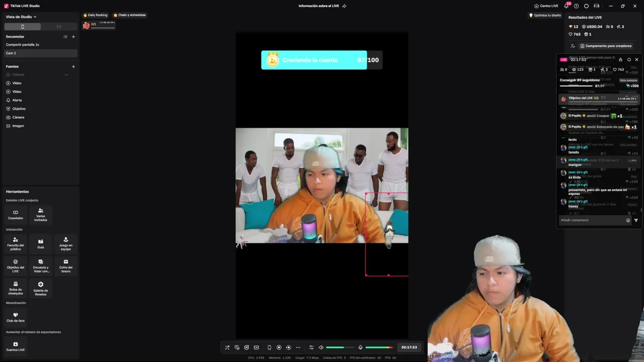Screen dimensions: 644x362
Task: Open floating chat panel settings
Action: [629, 59]
